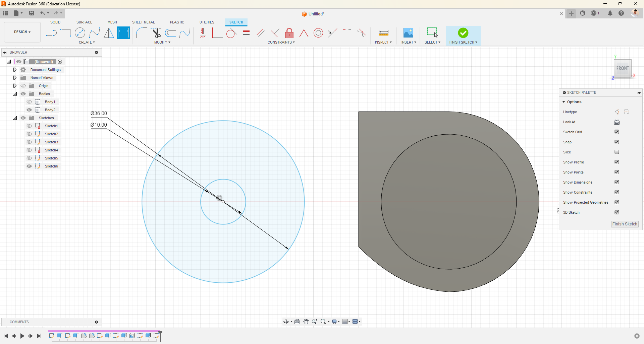
Task: Expand the Origin folder
Action: pyautogui.click(x=15, y=86)
